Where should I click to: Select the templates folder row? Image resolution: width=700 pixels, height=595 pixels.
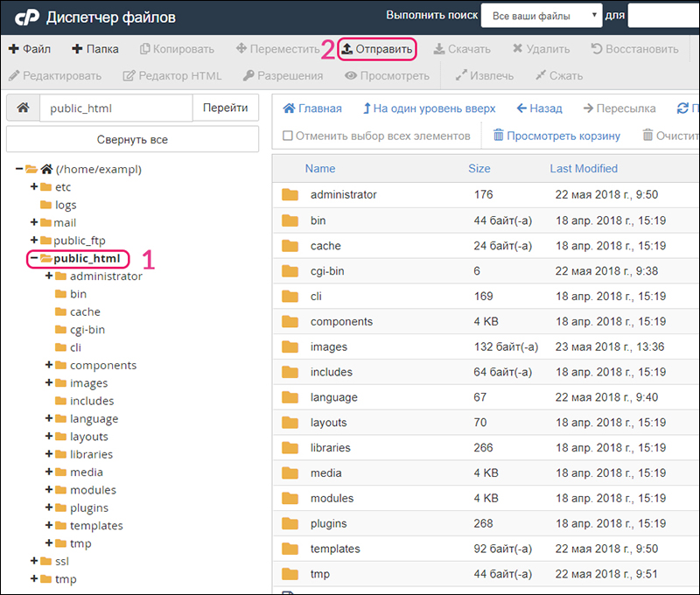point(335,549)
